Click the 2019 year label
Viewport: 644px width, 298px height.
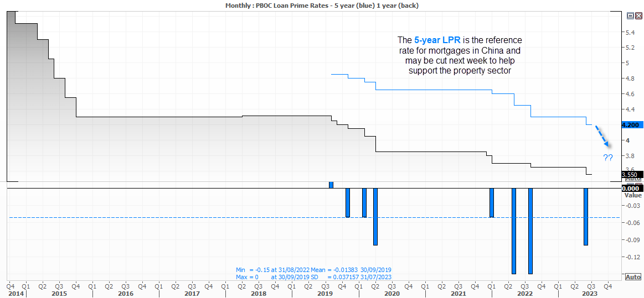click(x=325, y=294)
